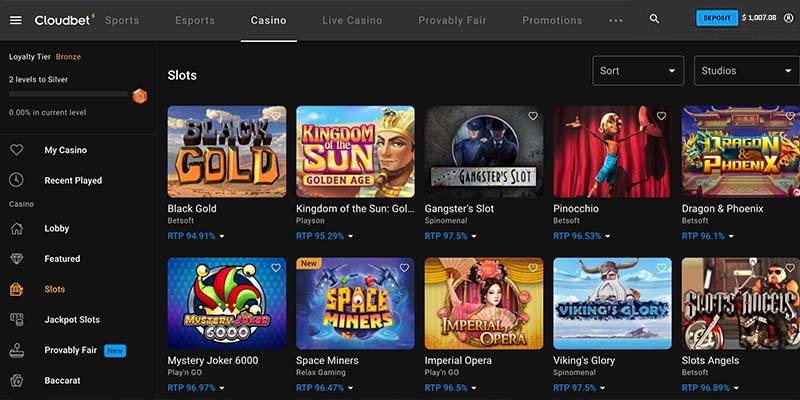Open the Provably Fair sidebar link
Viewport: 800px width, 400px height.
point(70,350)
